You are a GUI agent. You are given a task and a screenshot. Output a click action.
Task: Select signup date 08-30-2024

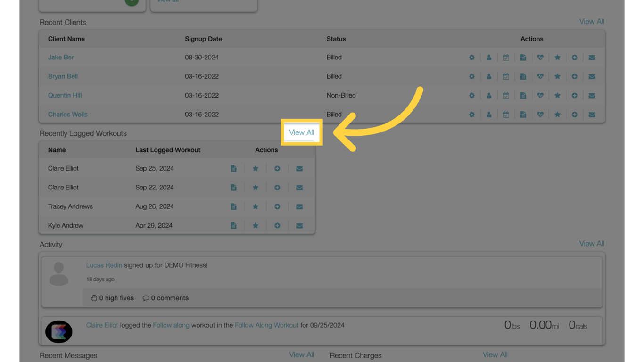[x=202, y=57]
